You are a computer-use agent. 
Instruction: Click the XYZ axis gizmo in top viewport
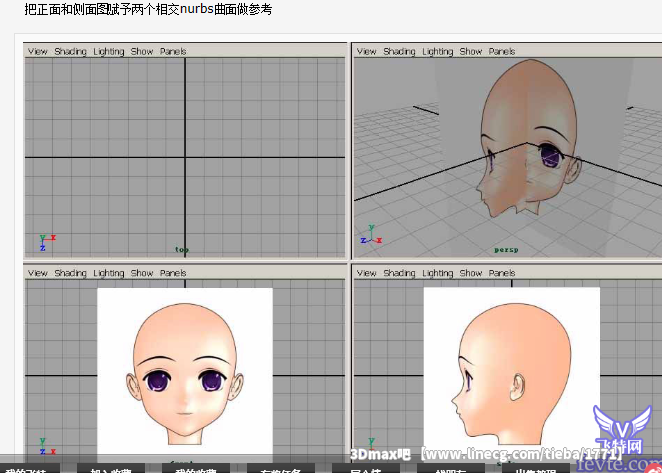[x=47, y=242]
